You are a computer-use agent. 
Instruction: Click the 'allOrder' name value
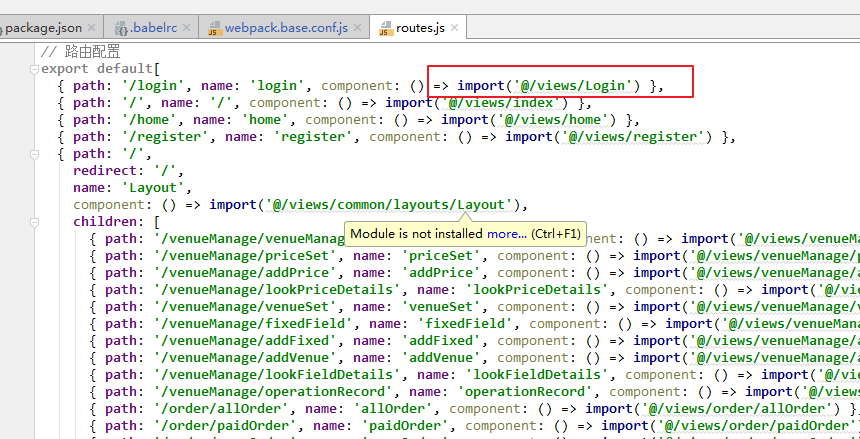click(393, 409)
